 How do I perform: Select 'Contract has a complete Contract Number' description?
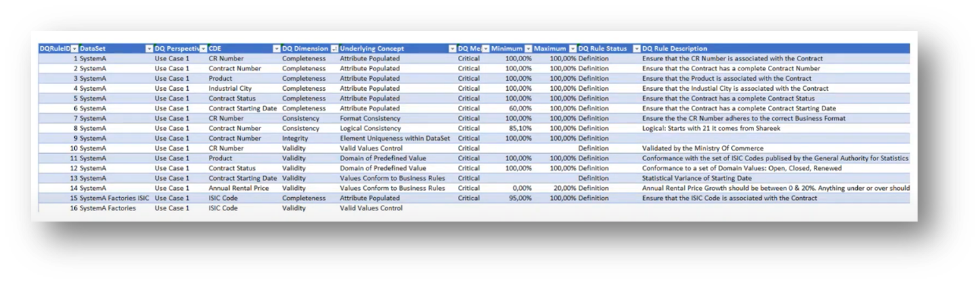click(x=731, y=68)
